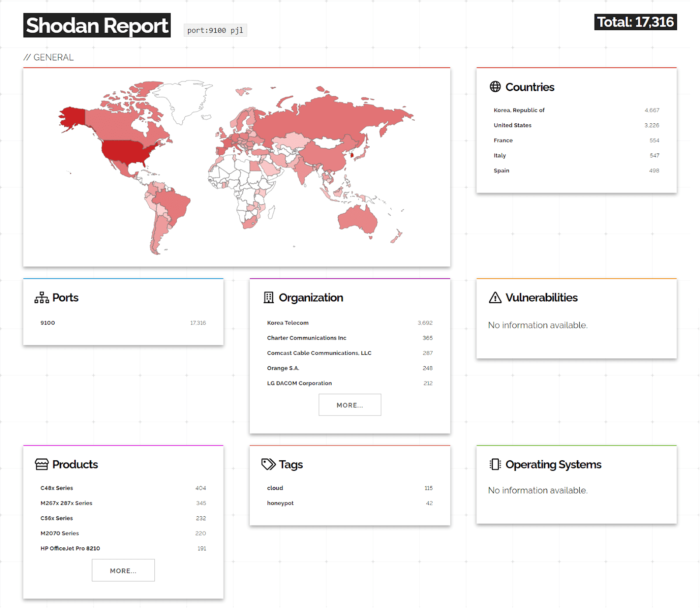The image size is (700, 609).
Task: Expand the Organization list with MORE
Action: (350, 405)
